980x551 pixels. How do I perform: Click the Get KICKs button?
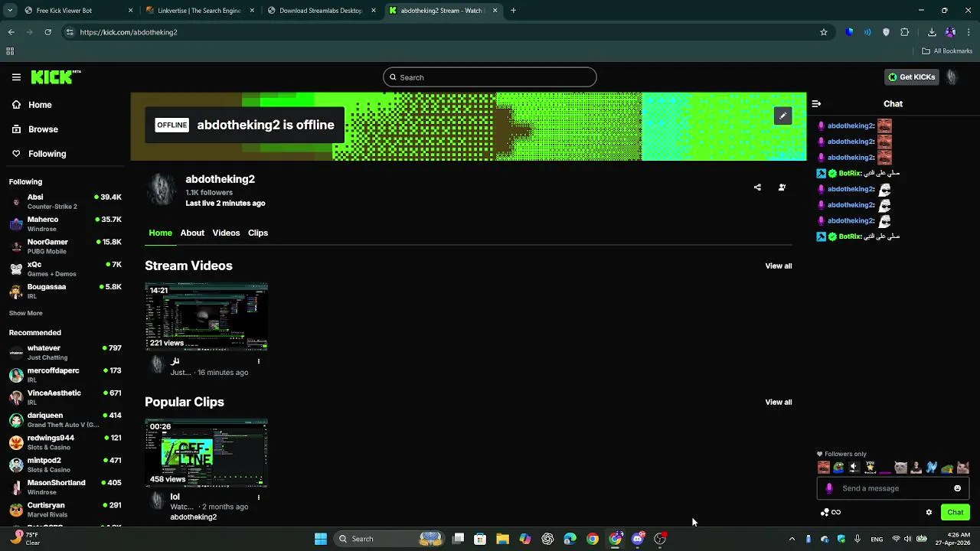(911, 77)
